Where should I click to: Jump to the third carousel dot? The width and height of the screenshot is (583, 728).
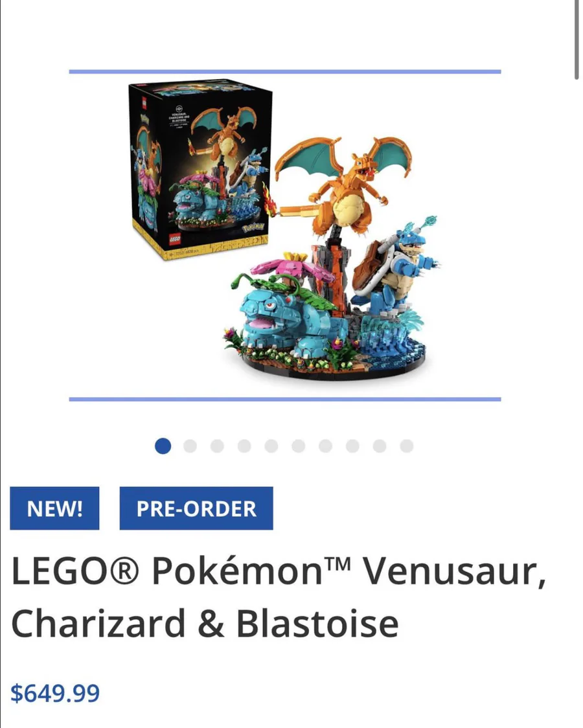pyautogui.click(x=217, y=446)
